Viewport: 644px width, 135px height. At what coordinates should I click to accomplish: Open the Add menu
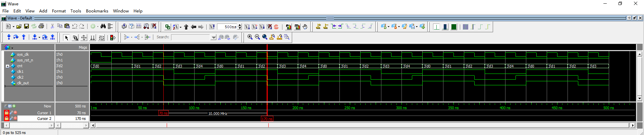(43, 11)
